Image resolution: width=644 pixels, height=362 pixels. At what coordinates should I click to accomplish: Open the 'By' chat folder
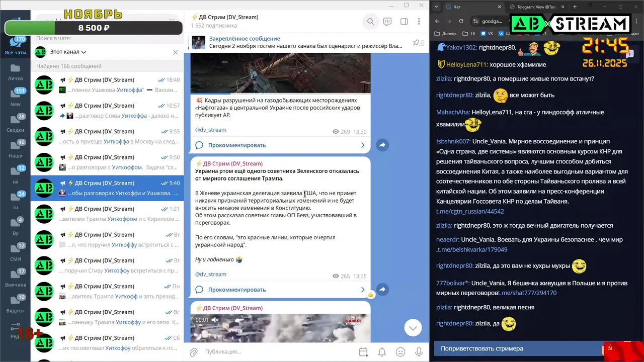[x=15, y=227]
